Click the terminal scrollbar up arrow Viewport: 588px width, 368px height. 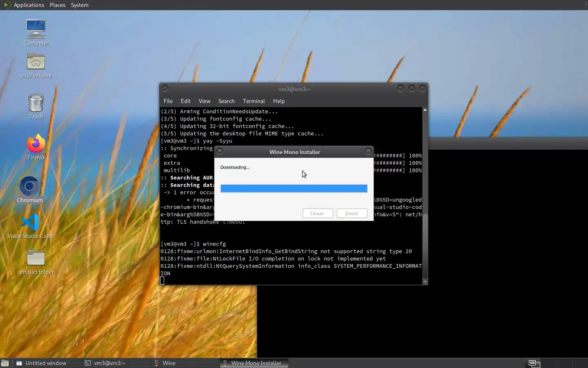pyautogui.click(x=425, y=110)
